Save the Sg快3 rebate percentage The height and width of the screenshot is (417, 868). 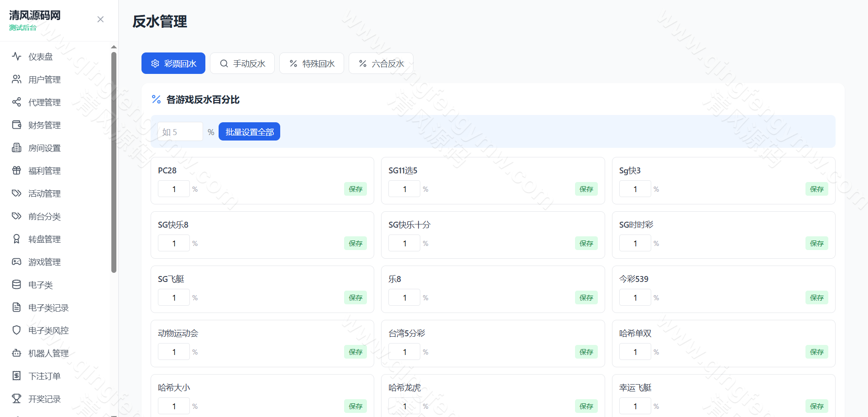(817, 189)
